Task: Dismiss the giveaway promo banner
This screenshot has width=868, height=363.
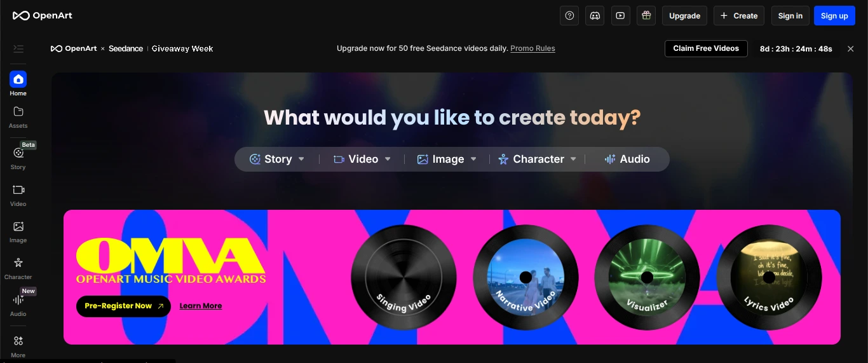Action: [x=850, y=49]
